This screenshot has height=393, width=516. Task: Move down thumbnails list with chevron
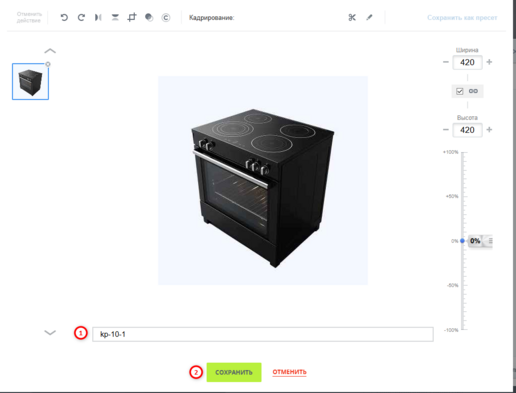coord(50,332)
